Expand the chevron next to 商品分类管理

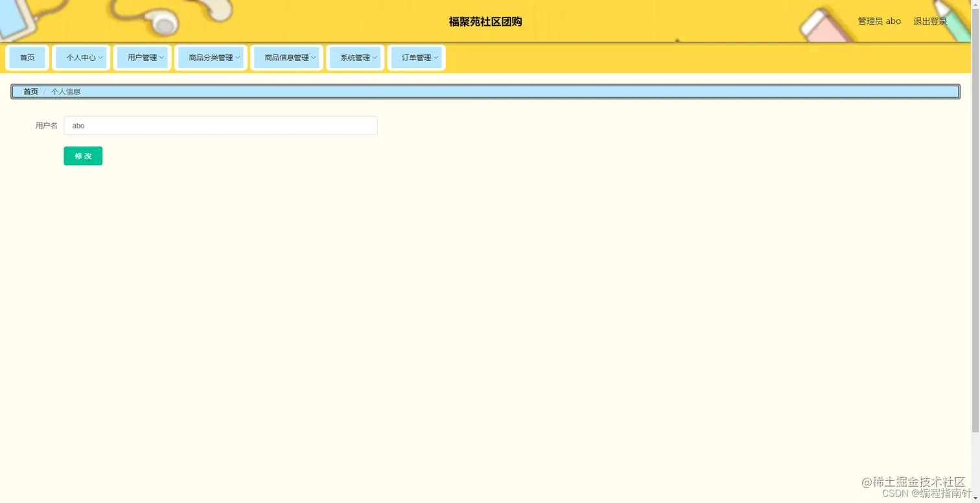[x=237, y=58]
